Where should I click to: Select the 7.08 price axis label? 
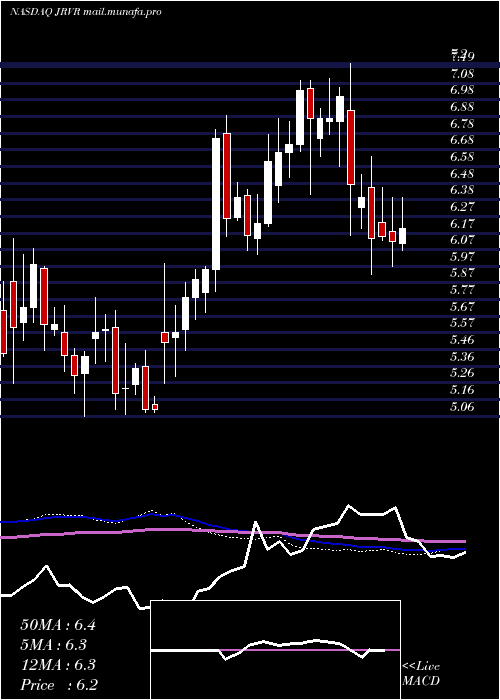(462, 73)
